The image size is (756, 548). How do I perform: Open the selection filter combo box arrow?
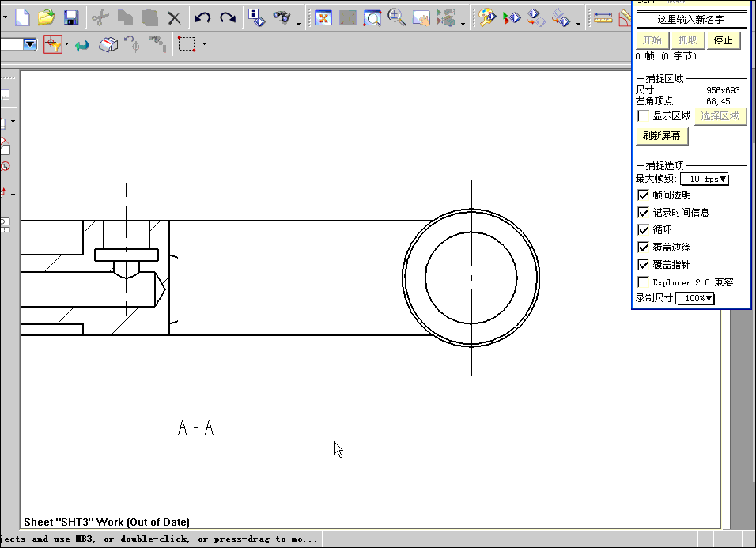(30, 44)
